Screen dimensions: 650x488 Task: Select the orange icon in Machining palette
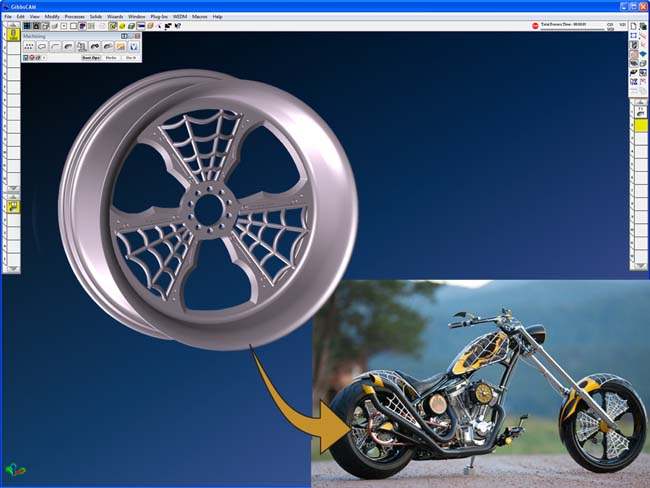point(121,46)
